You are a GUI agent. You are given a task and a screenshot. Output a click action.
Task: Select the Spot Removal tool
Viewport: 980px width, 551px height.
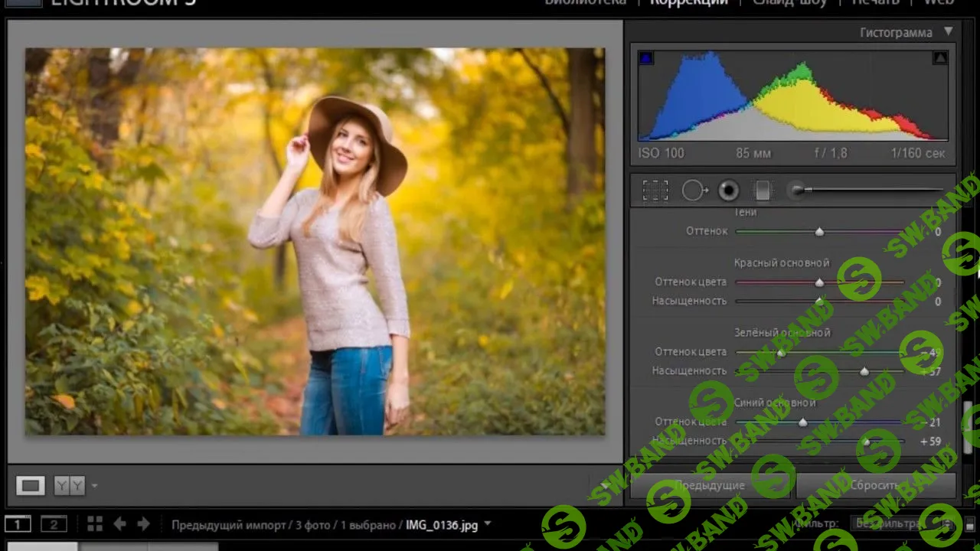coord(694,190)
